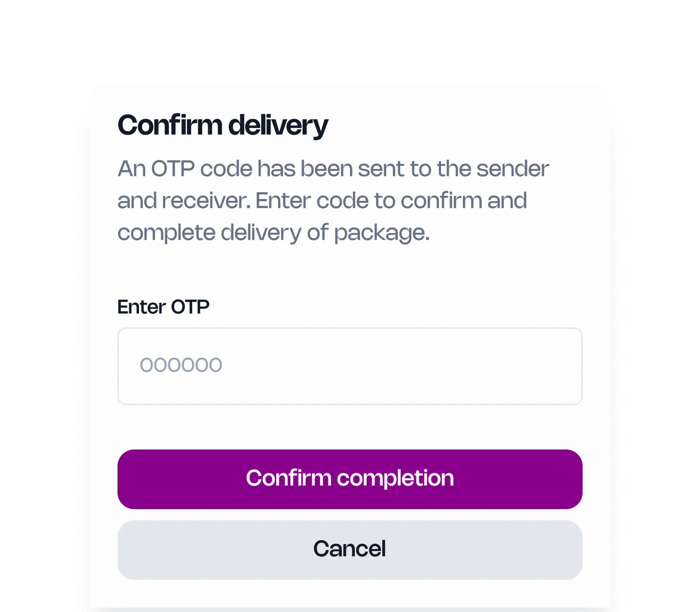
Task: Click the word 'OTP' in the field label
Action: [x=190, y=307]
